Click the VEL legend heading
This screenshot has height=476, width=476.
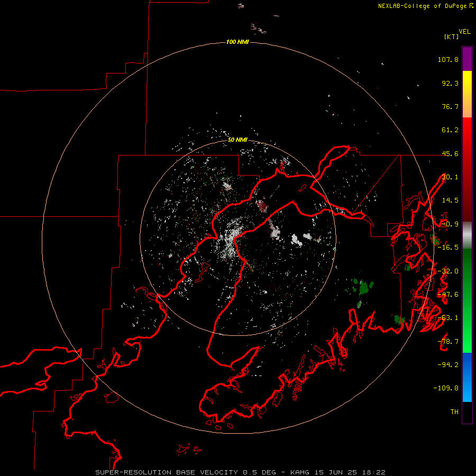coord(464,32)
